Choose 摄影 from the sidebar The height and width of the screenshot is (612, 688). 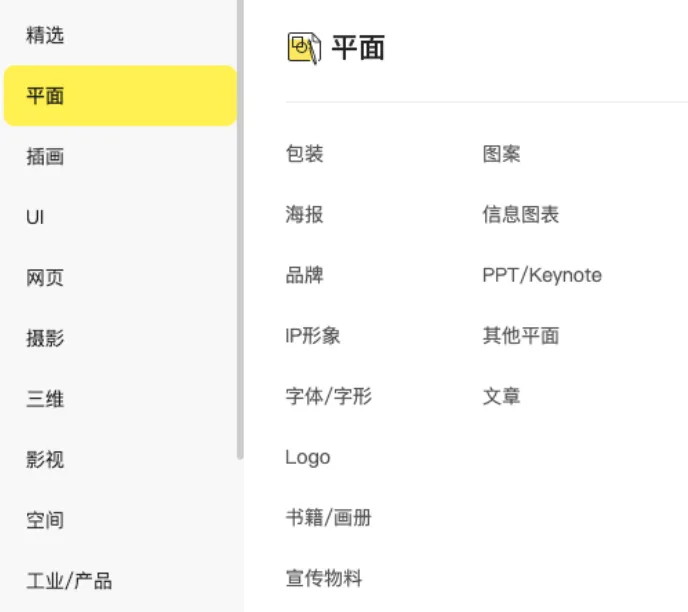45,338
